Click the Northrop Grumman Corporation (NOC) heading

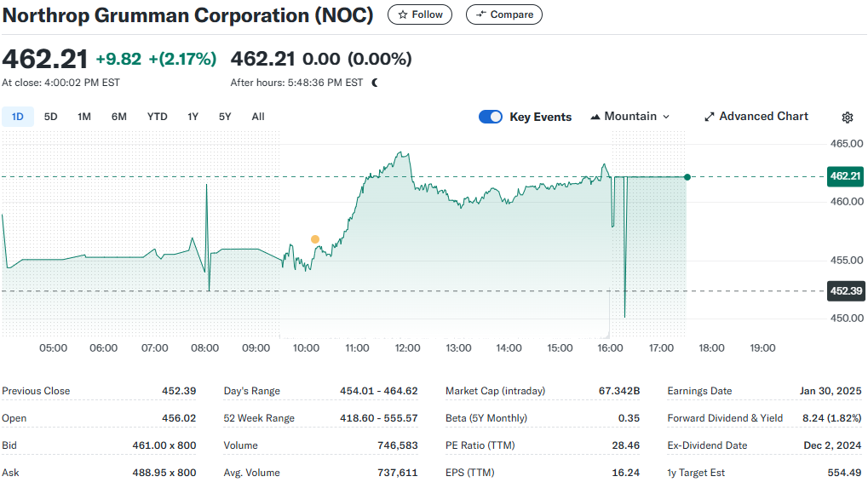click(x=188, y=15)
